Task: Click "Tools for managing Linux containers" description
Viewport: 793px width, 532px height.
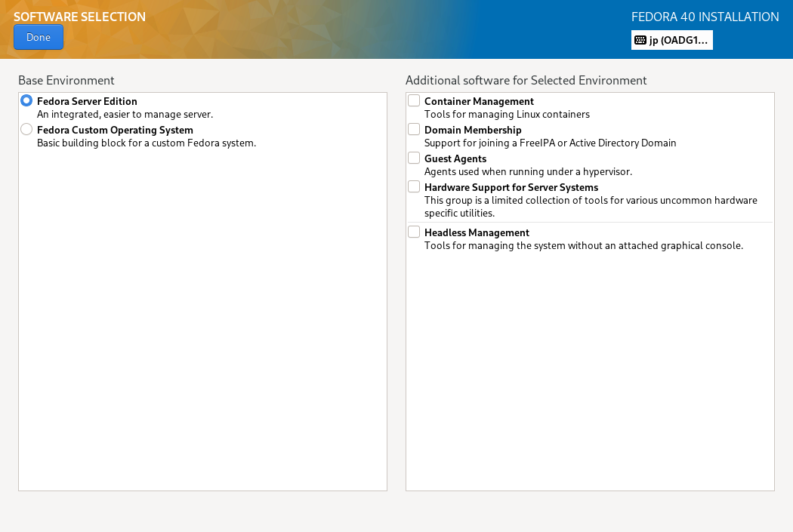Action: click(x=507, y=114)
